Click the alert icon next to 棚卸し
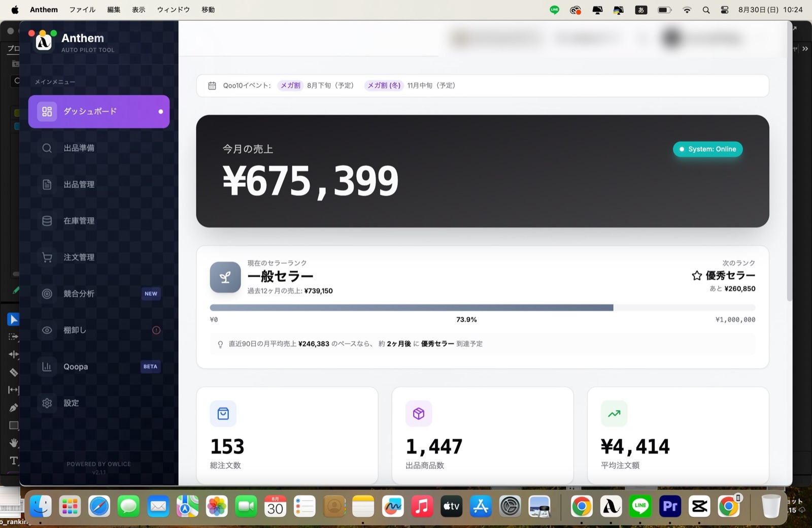Screen dimensions: 812x528 pyautogui.click(x=156, y=330)
